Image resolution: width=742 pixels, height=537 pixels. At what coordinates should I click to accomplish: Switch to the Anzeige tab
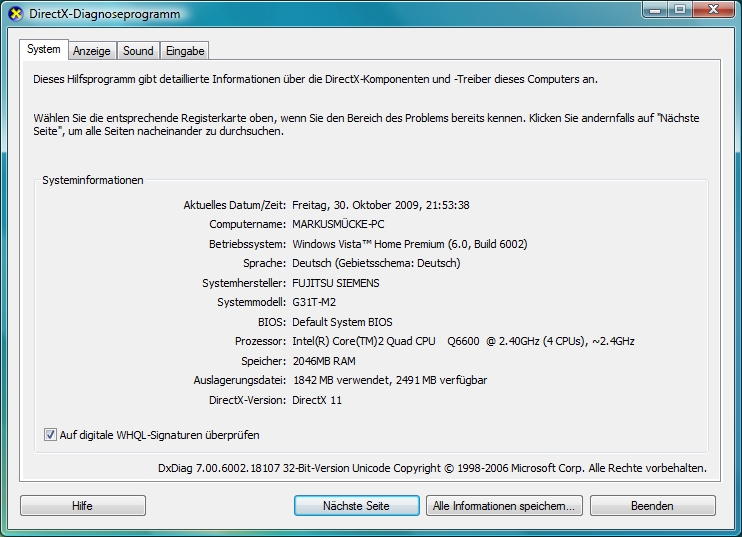click(x=92, y=50)
